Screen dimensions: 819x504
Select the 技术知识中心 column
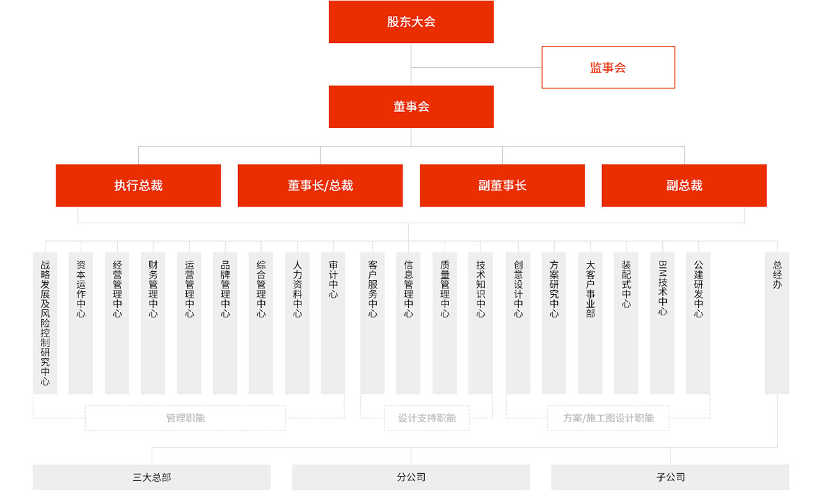click(x=481, y=323)
